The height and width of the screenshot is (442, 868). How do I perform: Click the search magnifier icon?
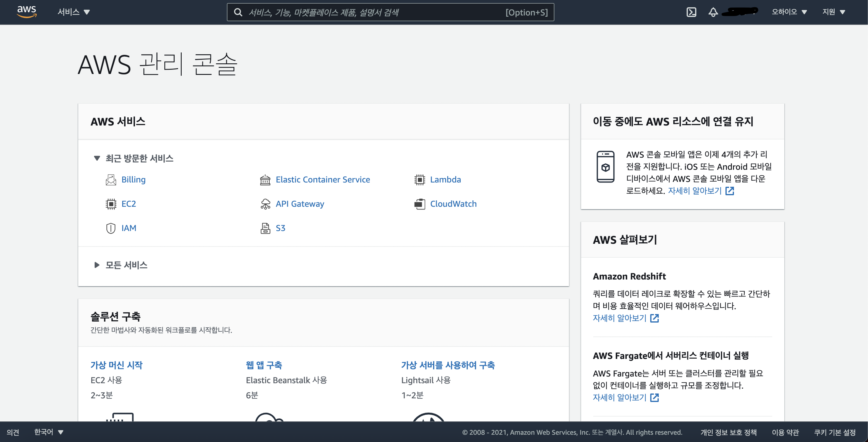click(x=238, y=12)
